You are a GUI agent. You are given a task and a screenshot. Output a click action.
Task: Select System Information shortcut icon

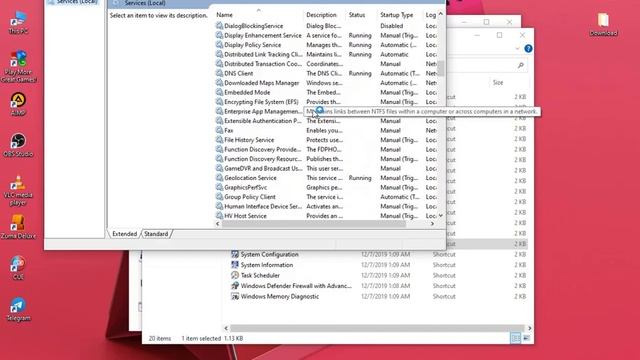click(x=235, y=265)
